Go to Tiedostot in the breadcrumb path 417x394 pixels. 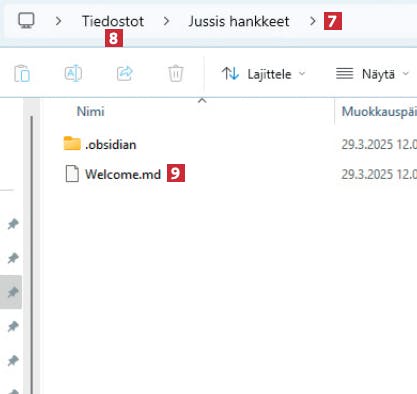113,21
